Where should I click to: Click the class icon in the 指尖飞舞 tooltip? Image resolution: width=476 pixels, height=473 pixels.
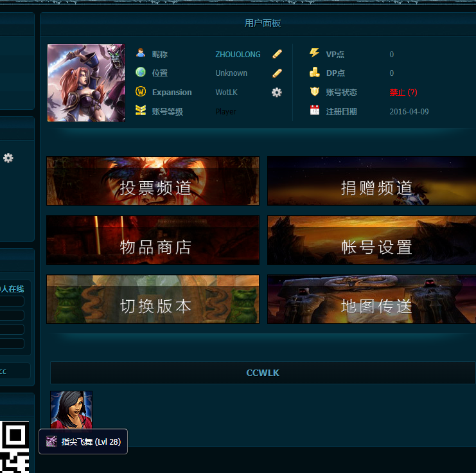tap(51, 442)
